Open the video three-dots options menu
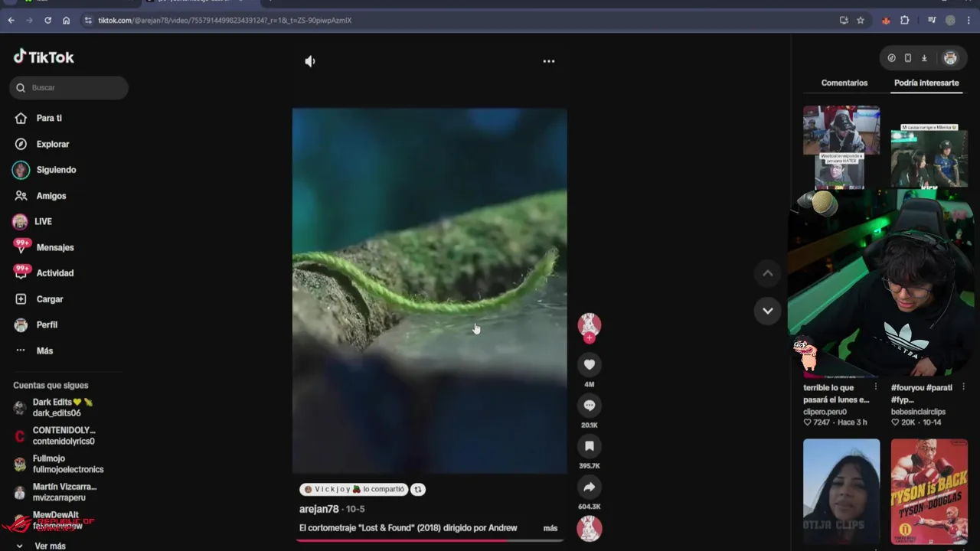 pyautogui.click(x=549, y=61)
